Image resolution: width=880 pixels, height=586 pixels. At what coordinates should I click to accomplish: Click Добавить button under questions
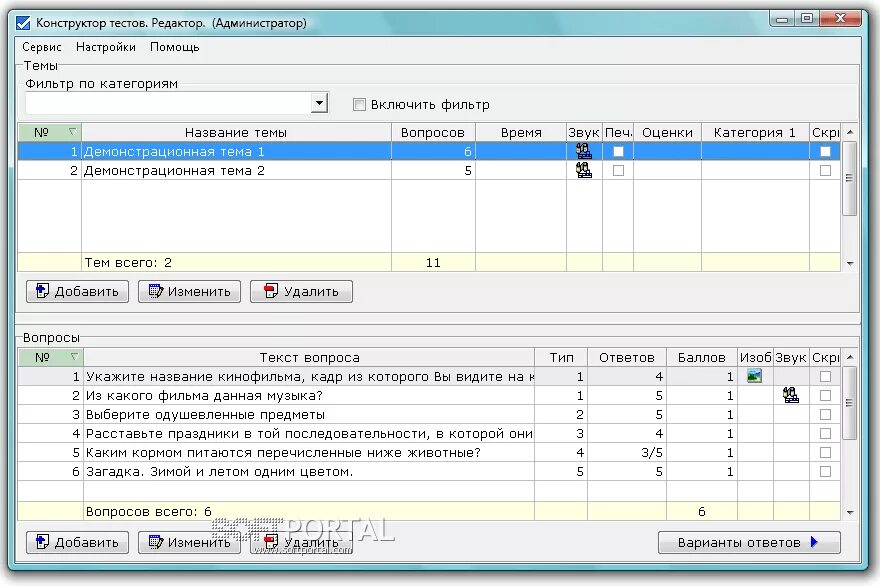(77, 542)
